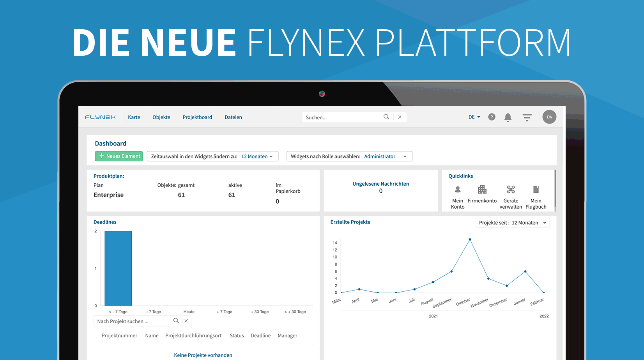Open Mein Flugbuch quicklink
This screenshot has width=644, height=360.
[x=536, y=197]
